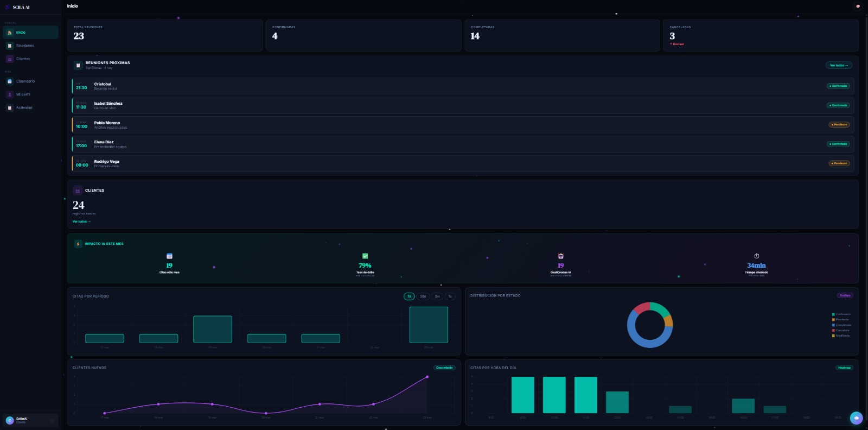The image size is (868, 430).
Task: Click the Mi perfil sidebar icon
Action: coord(10,94)
